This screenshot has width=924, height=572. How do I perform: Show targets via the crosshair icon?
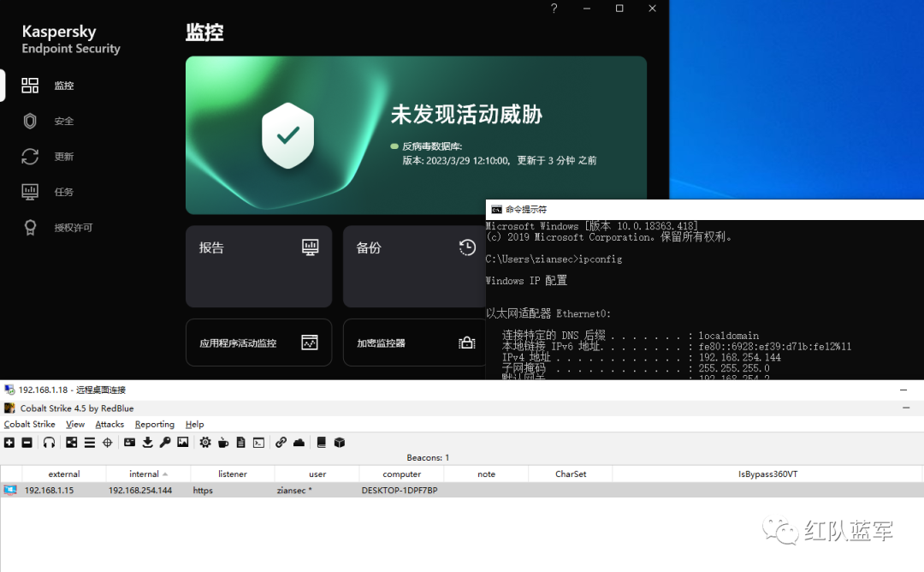[x=107, y=442]
